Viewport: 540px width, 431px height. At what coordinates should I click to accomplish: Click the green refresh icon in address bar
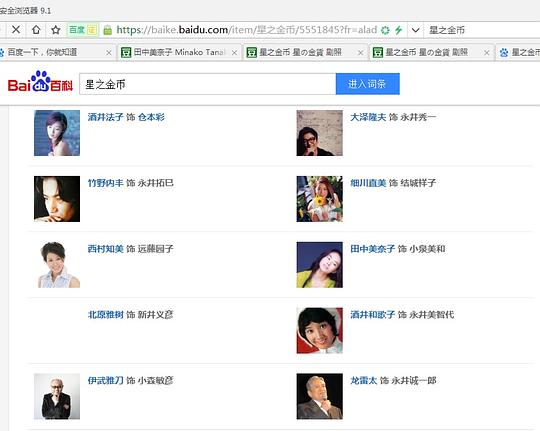385,30
